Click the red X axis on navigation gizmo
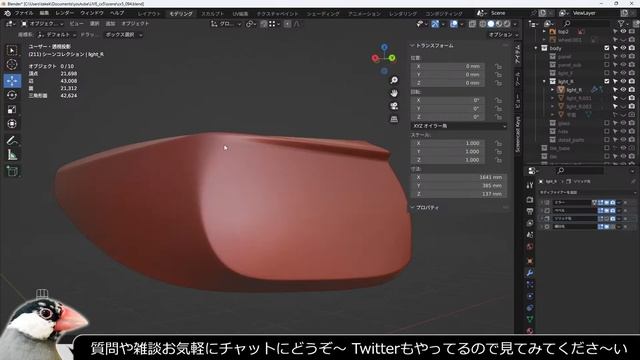 pyautogui.click(x=375, y=58)
